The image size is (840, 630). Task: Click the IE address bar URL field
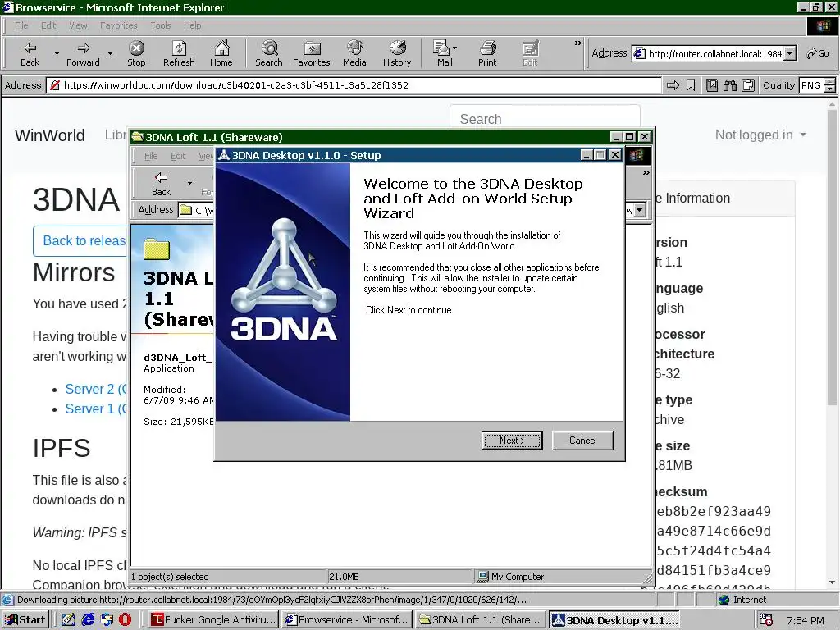(709, 53)
